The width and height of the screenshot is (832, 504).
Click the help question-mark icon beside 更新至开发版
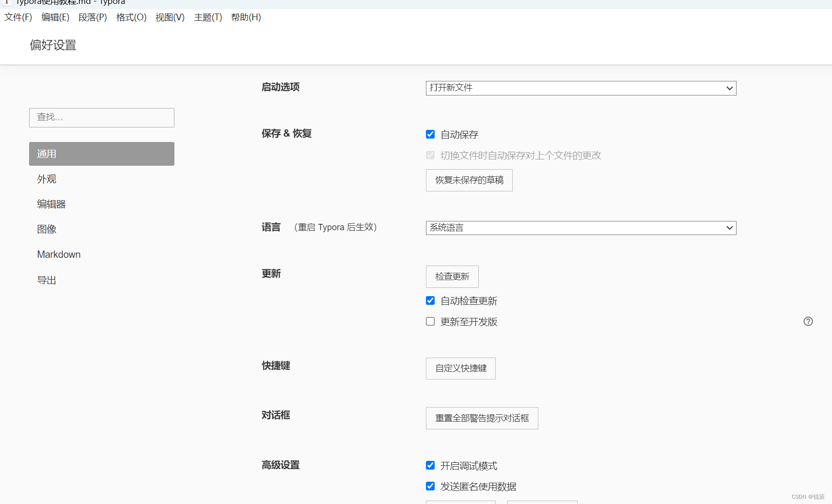pyautogui.click(x=808, y=321)
